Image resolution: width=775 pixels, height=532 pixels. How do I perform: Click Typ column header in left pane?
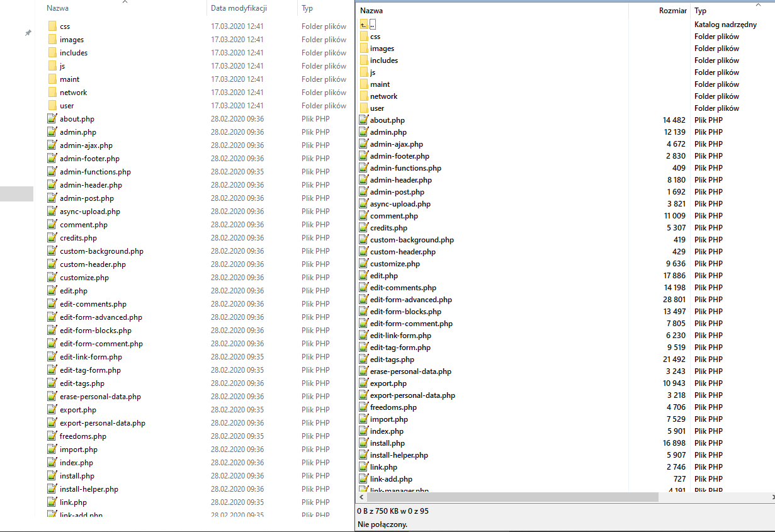[307, 9]
